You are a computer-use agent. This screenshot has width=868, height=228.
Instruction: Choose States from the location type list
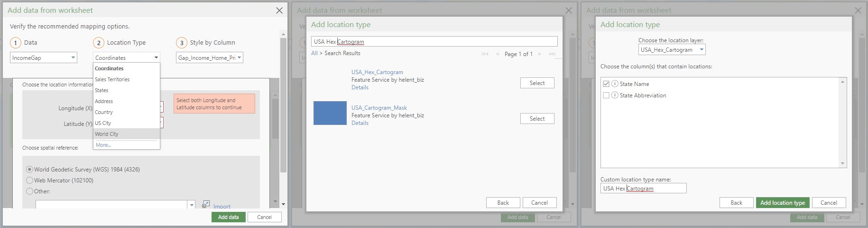point(102,90)
